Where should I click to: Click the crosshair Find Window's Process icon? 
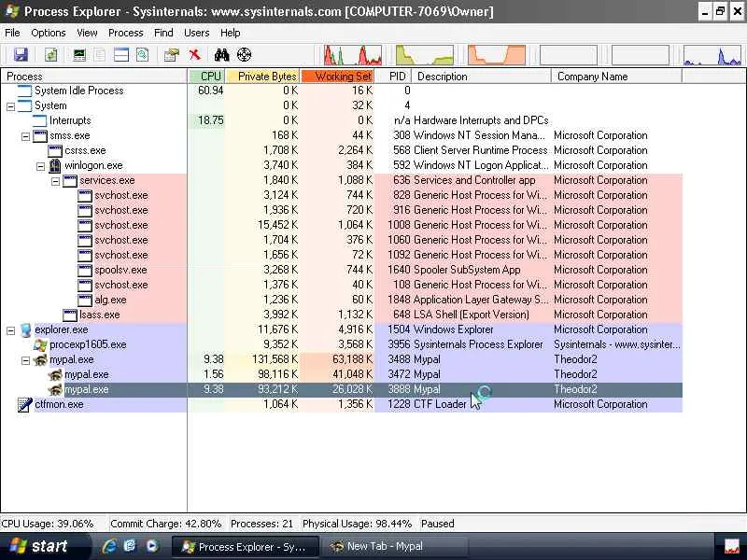[244, 55]
